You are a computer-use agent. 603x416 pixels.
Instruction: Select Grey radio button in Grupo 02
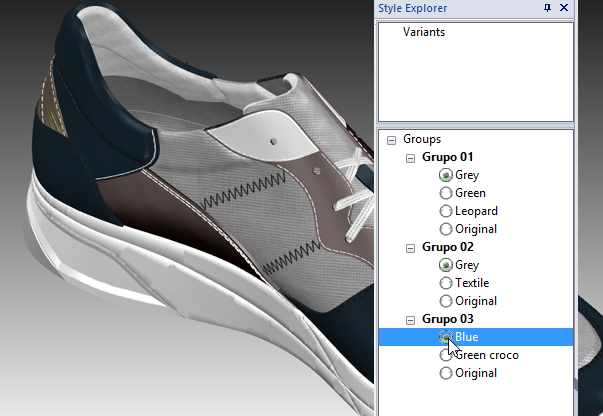tap(445, 265)
